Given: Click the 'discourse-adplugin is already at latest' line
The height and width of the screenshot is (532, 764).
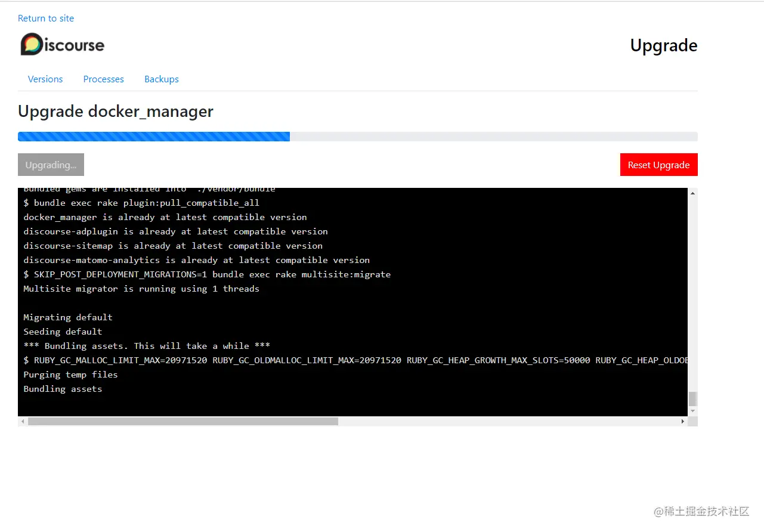Looking at the screenshot, I should click(176, 231).
